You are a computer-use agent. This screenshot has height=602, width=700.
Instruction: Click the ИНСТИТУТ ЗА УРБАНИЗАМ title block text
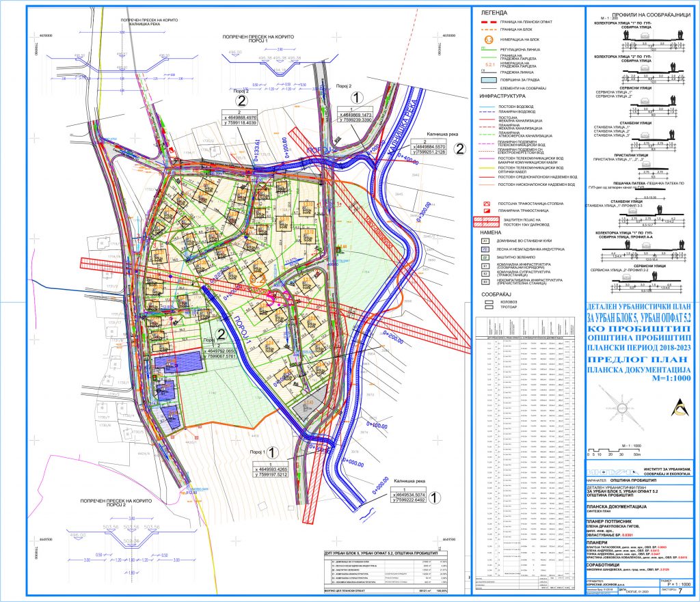click(667, 471)
